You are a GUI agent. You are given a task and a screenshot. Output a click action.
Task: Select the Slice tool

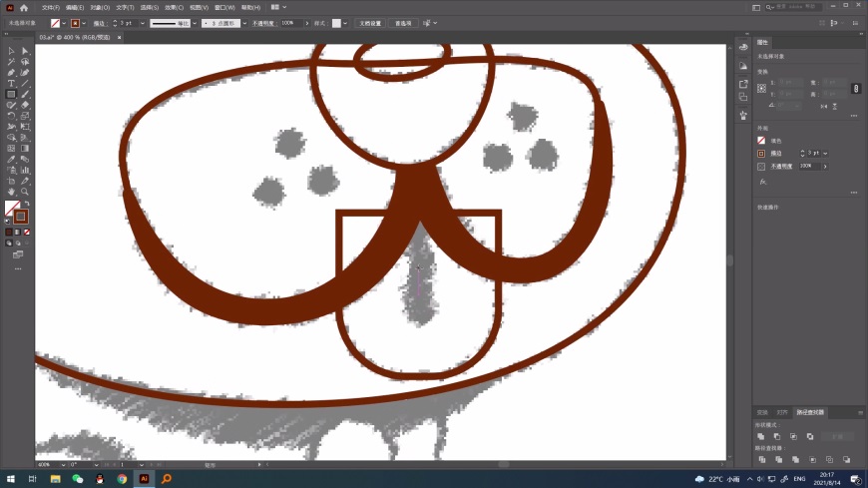point(25,181)
